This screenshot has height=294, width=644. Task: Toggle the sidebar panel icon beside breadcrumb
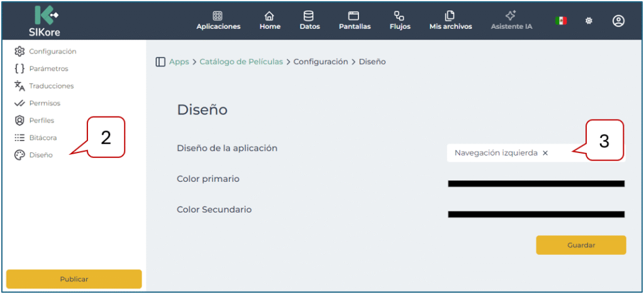coord(160,62)
